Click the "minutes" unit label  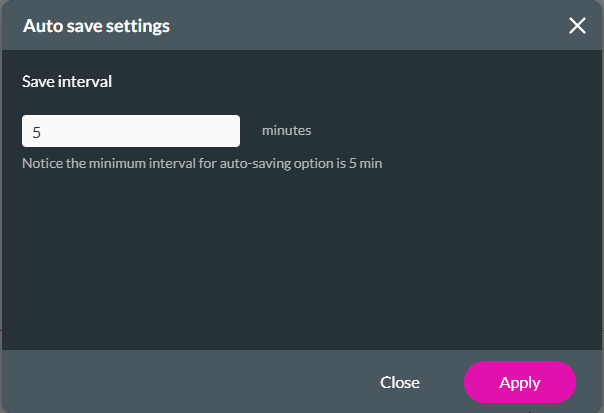[x=287, y=131]
